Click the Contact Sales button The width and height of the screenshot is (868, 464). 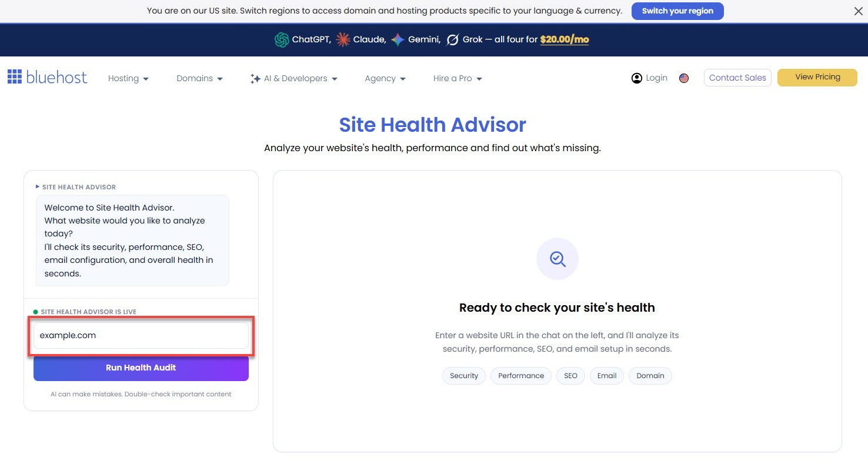coord(737,78)
